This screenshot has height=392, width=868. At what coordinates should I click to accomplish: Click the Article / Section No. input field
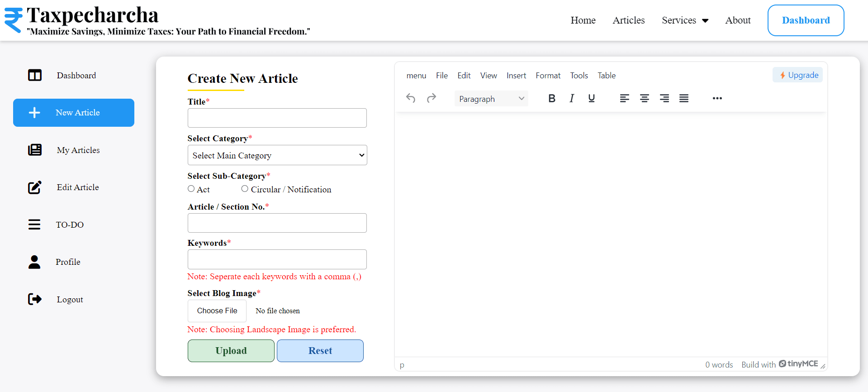click(x=277, y=223)
